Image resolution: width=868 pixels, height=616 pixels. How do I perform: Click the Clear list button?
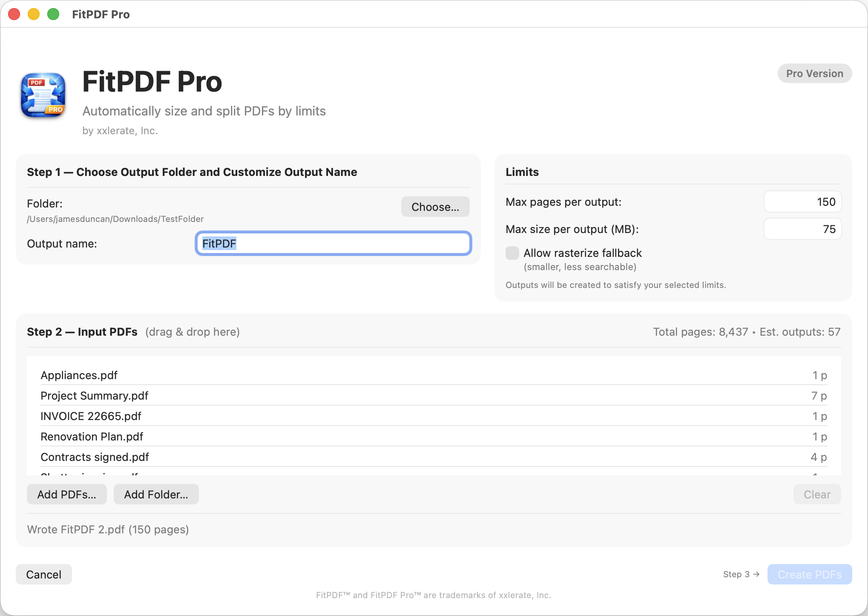point(816,495)
